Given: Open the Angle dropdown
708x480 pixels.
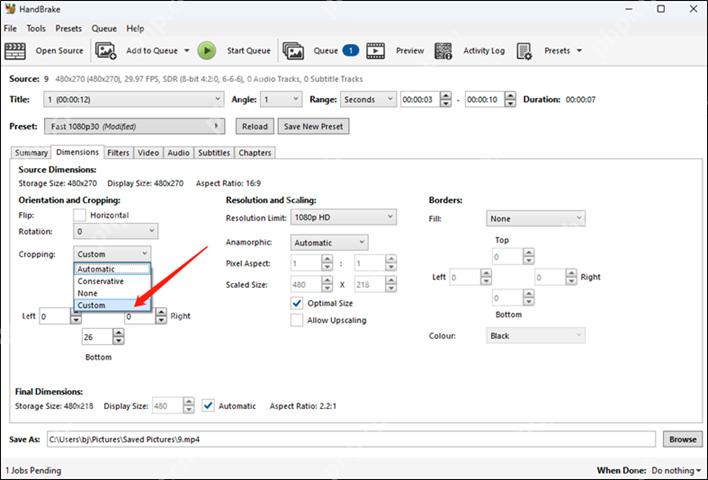Looking at the screenshot, I should click(x=281, y=99).
